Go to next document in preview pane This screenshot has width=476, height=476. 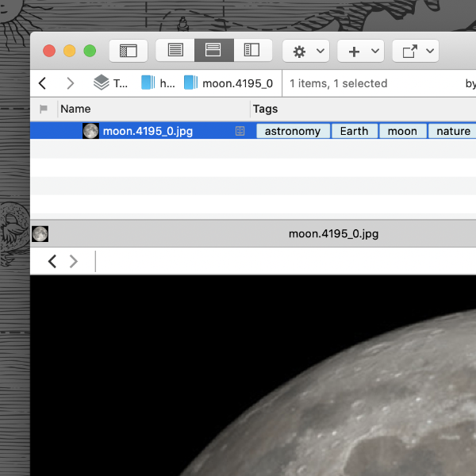pos(74,261)
